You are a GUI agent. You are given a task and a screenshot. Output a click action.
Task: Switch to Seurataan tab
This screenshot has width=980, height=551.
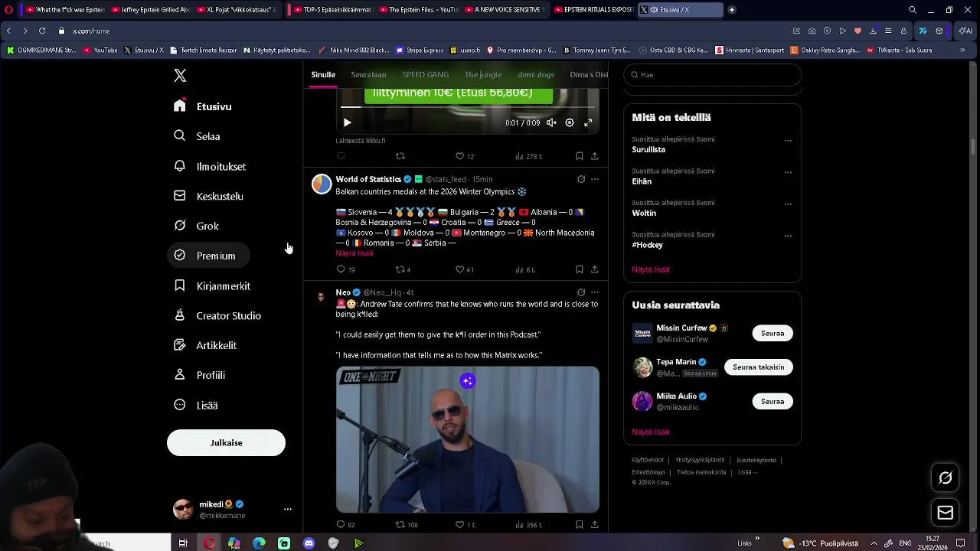pyautogui.click(x=368, y=74)
